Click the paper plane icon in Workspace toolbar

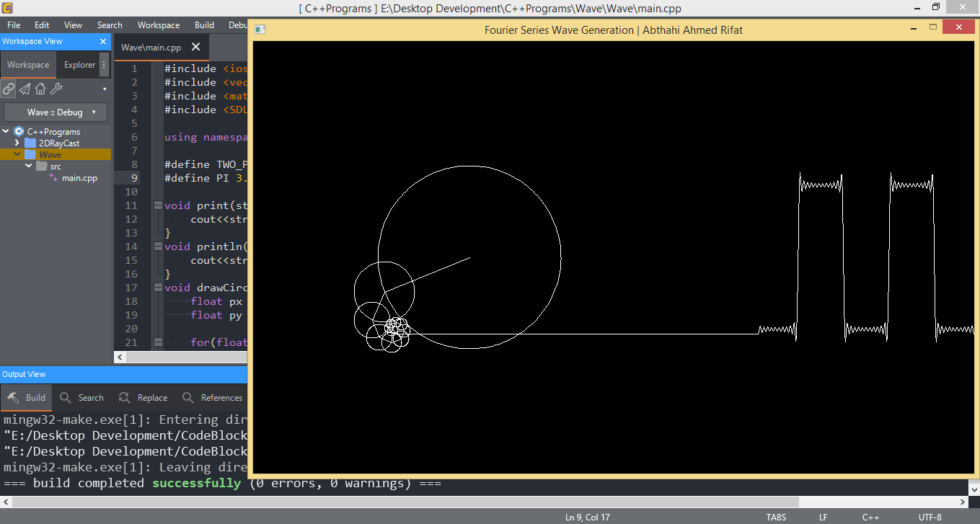click(x=25, y=89)
